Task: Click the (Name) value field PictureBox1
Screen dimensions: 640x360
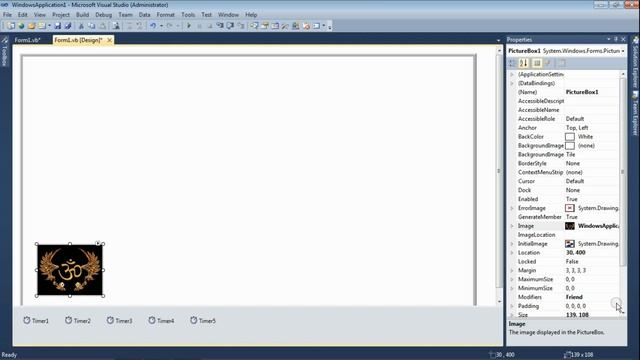Action: pyautogui.click(x=591, y=92)
